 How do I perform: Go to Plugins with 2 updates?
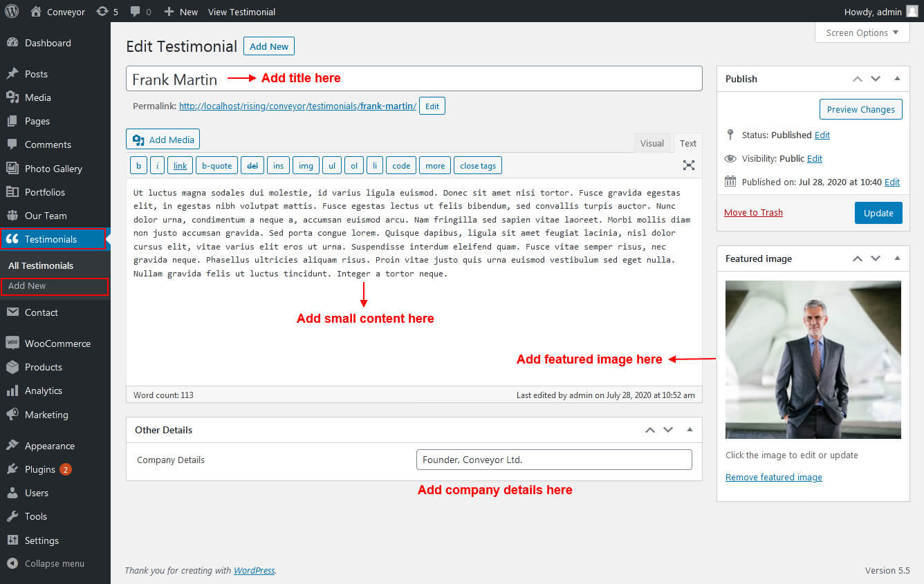pyautogui.click(x=40, y=469)
